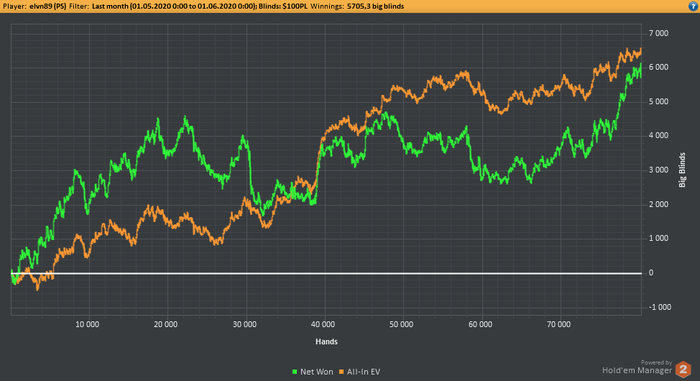
Task: Click the 30 000 hands axis label
Action: [244, 325]
